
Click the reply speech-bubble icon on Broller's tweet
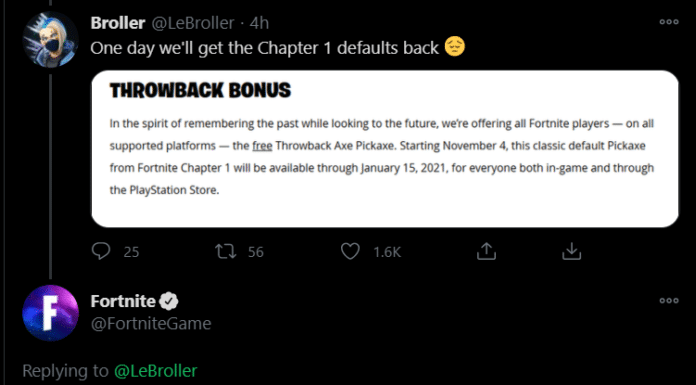[x=101, y=251]
